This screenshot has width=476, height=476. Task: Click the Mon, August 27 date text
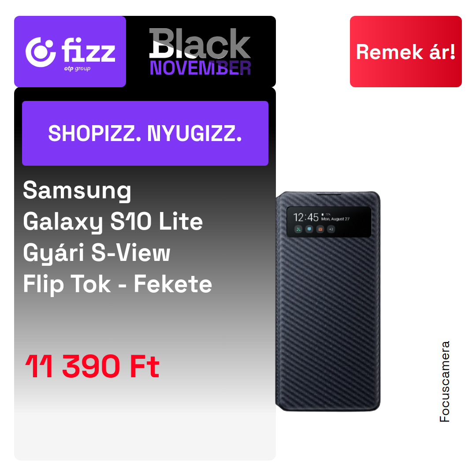click(335, 219)
